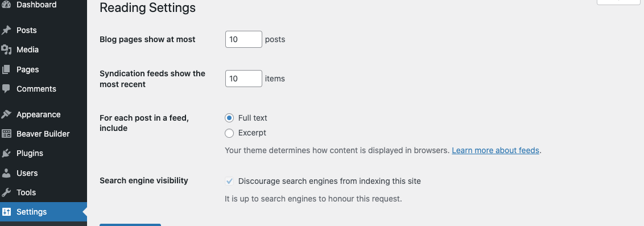The height and width of the screenshot is (226, 644).
Task: Focus the Syndication feeds items field
Action: (x=243, y=79)
